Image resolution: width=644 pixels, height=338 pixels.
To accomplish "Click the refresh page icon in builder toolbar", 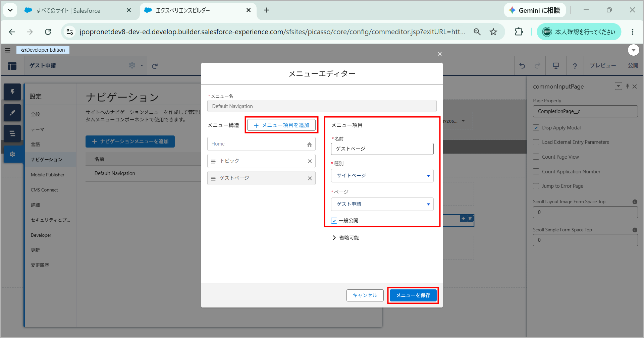I will coord(155,66).
